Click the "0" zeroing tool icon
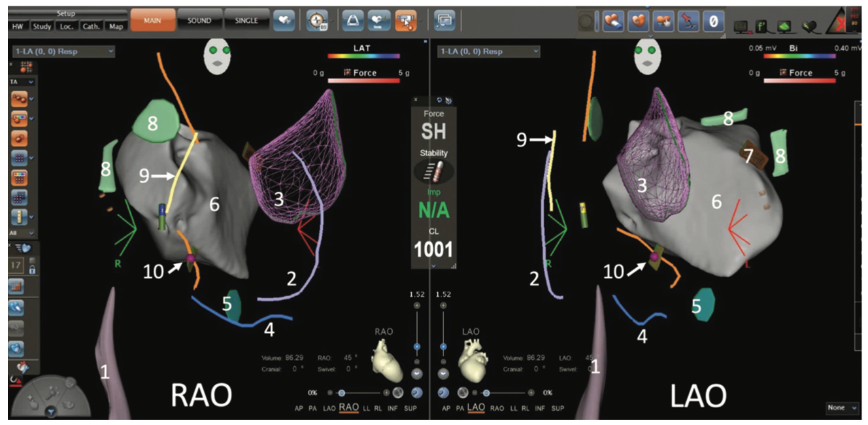 713,20
